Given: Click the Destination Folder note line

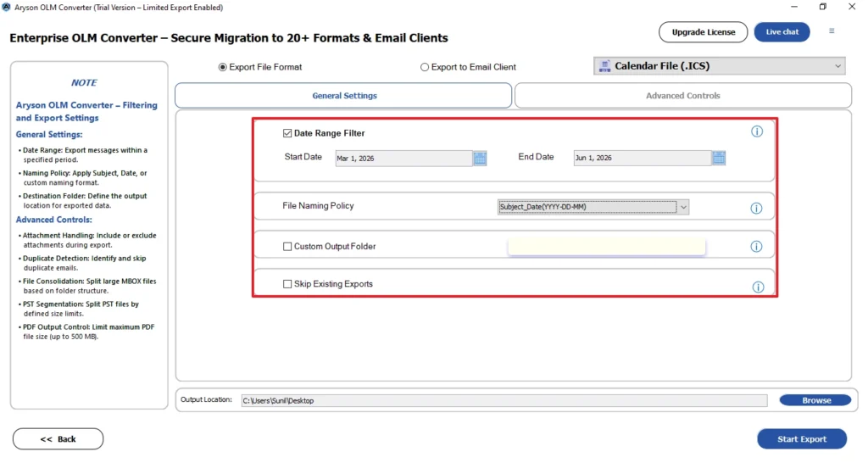Looking at the screenshot, I should [x=82, y=200].
